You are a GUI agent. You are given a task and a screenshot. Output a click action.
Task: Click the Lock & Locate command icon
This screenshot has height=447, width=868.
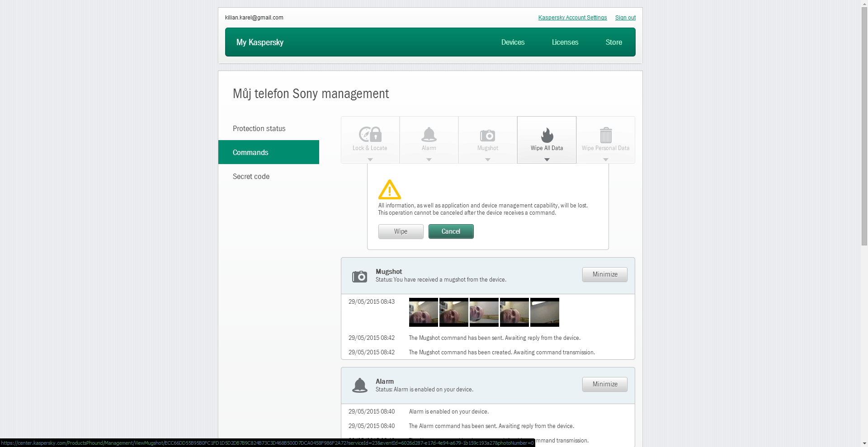click(x=370, y=135)
